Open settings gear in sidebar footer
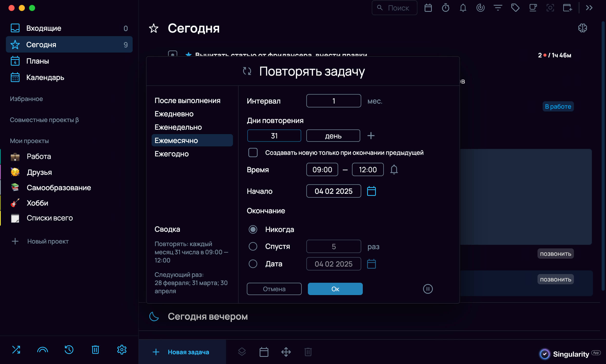 tap(122, 350)
